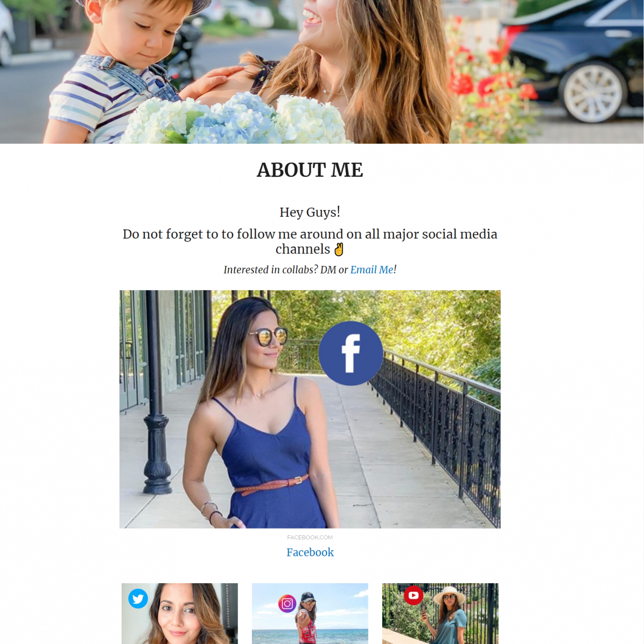Click the Twitter bird icon
The image size is (644, 644).
[138, 599]
